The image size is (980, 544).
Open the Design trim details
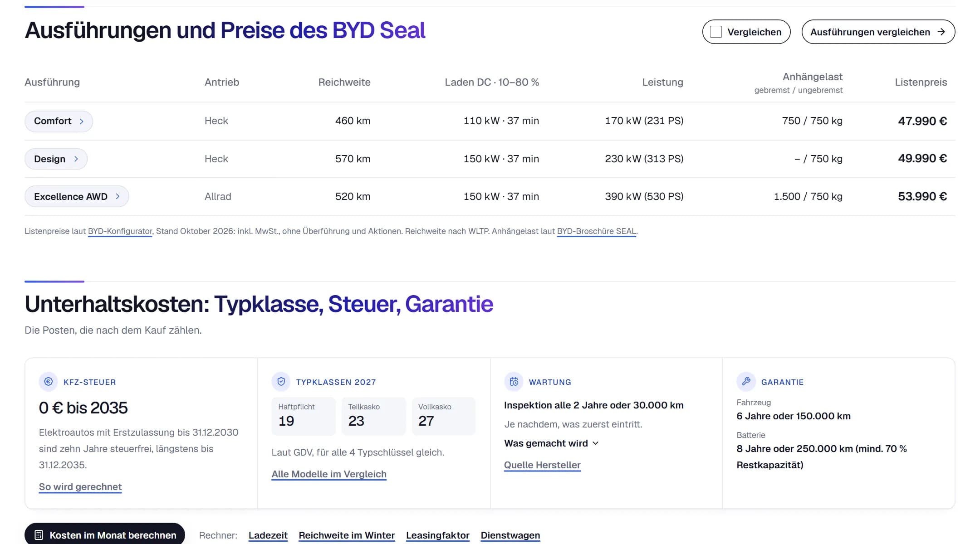tap(56, 159)
